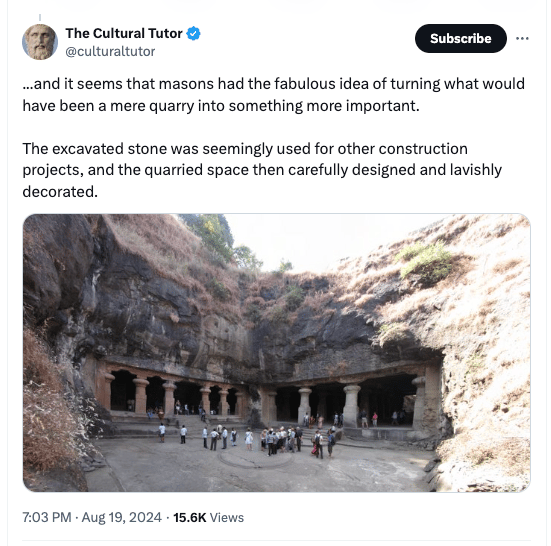Click the thread connector line above the avatar

coord(40,18)
